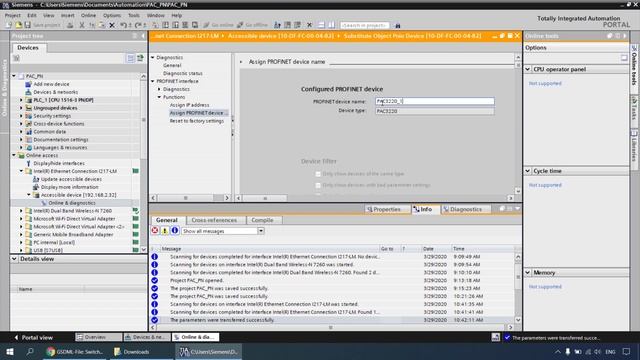Collapse the Online access tree node
Screen dimensions: 640x360
[14, 156]
